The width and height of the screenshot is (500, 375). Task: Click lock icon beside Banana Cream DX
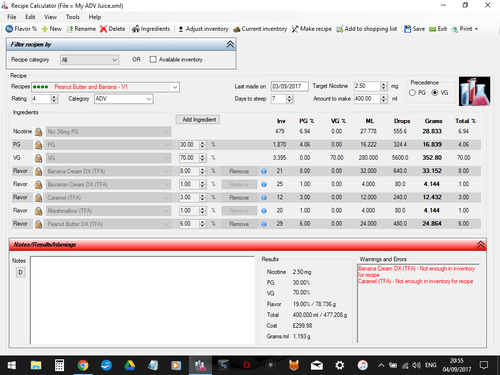(38, 171)
